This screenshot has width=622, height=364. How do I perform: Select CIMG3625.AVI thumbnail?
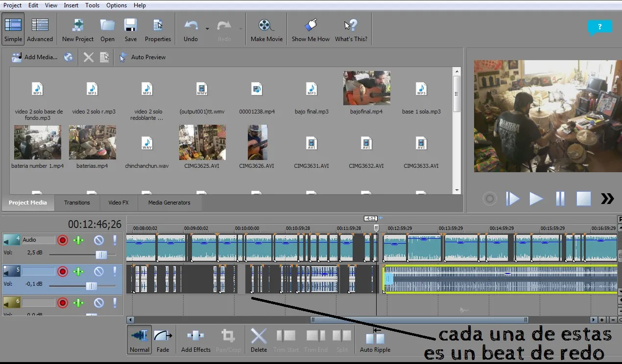point(202,142)
